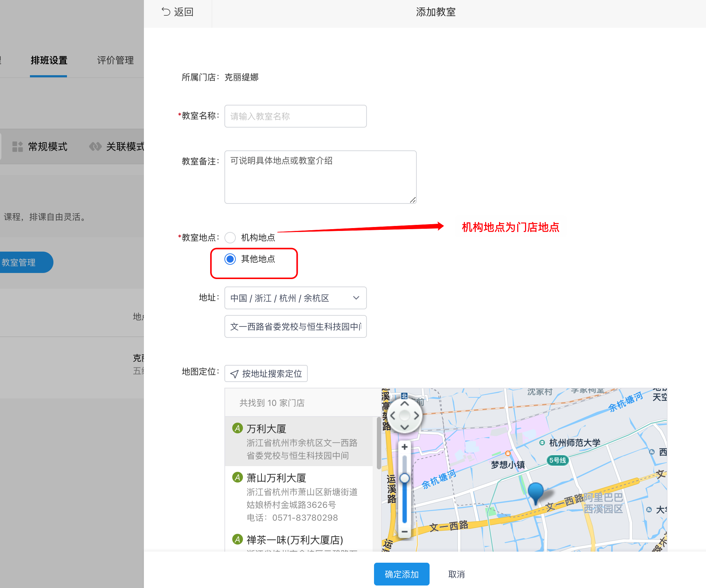Image resolution: width=706 pixels, height=588 pixels.
Task: Click the 梦想小镇 map marker icon
Action: pos(508,453)
